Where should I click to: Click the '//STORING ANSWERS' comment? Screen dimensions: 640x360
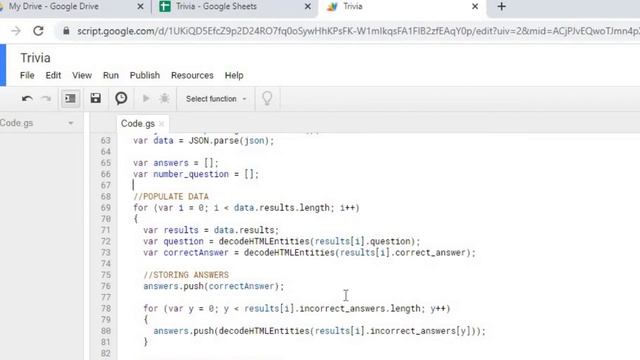pos(186,275)
